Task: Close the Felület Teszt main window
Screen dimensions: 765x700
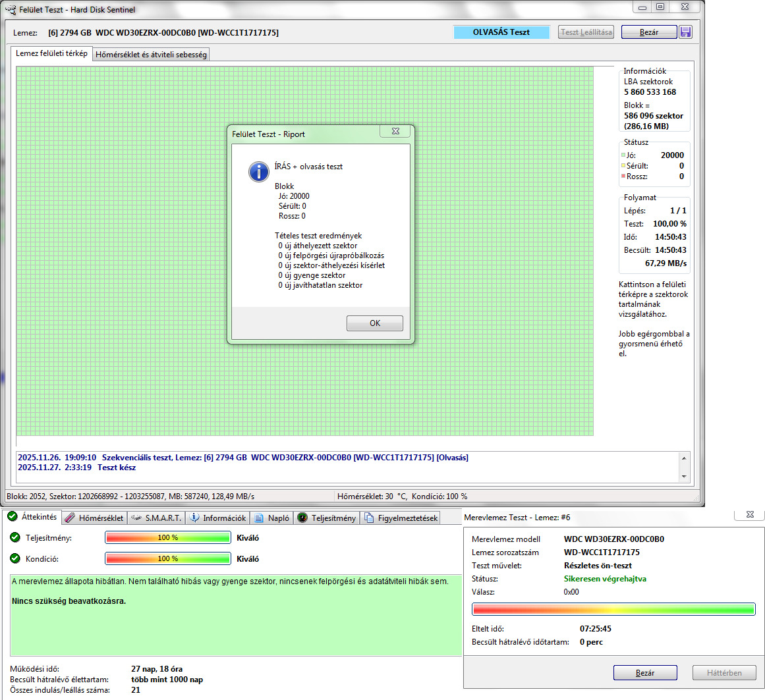Action: tap(685, 7)
